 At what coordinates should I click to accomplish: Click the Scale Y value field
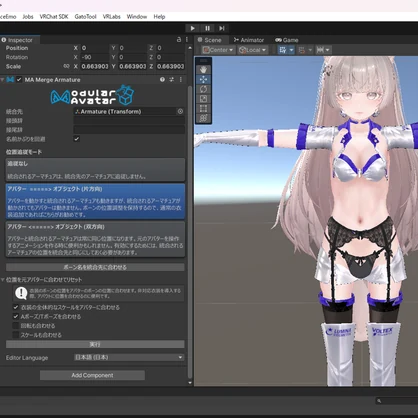pyautogui.click(x=133, y=66)
